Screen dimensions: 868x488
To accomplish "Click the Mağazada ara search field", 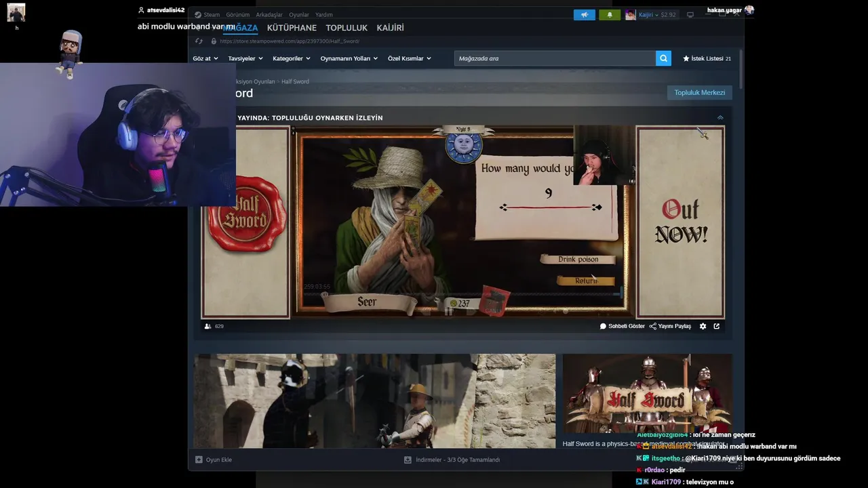I will (555, 58).
